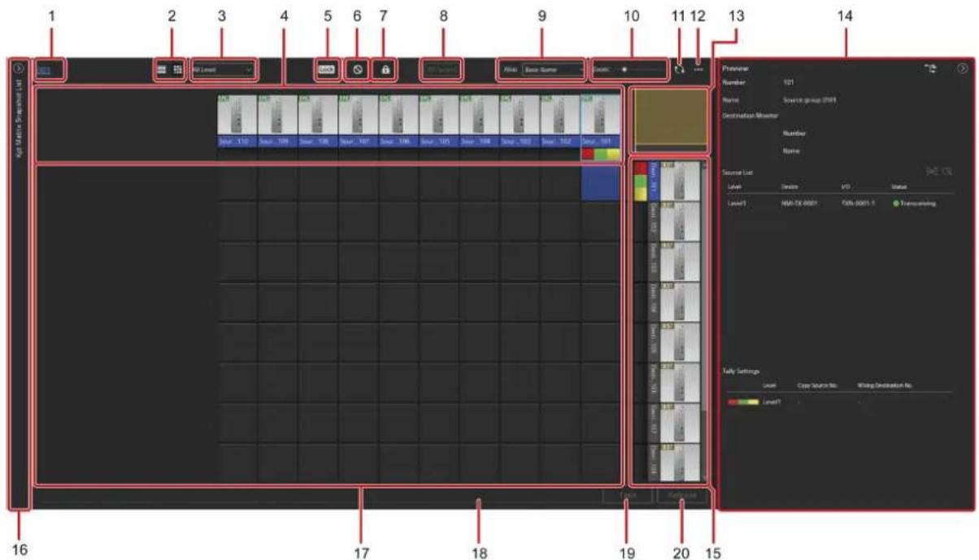Select source thumbnail Sour...102
The image size is (979, 560).
559,120
